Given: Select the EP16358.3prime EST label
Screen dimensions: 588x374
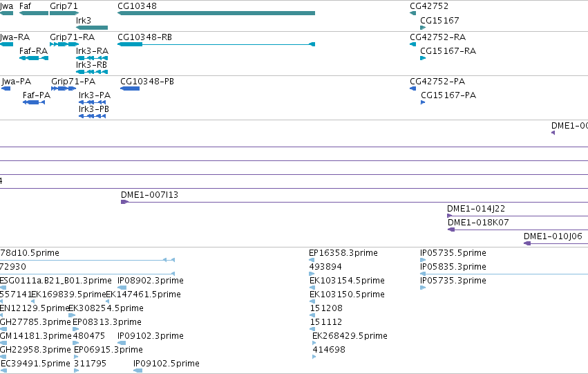Looking at the screenshot, I should pos(343,253).
